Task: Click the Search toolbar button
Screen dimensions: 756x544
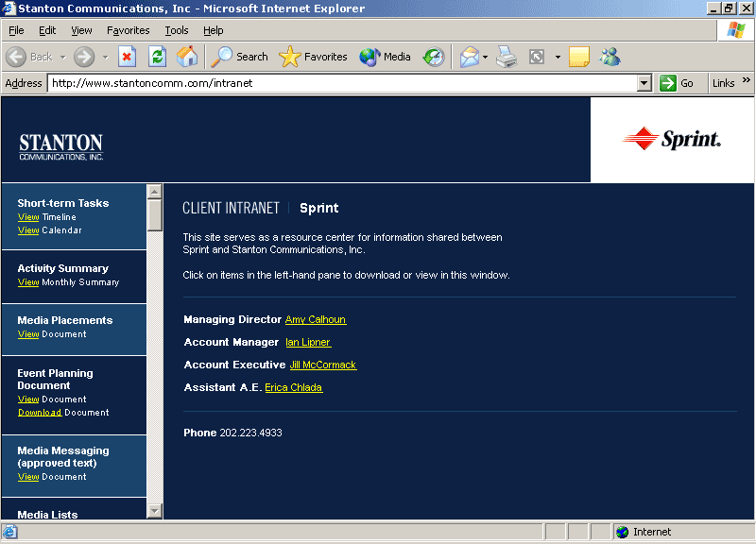Action: pyautogui.click(x=240, y=57)
